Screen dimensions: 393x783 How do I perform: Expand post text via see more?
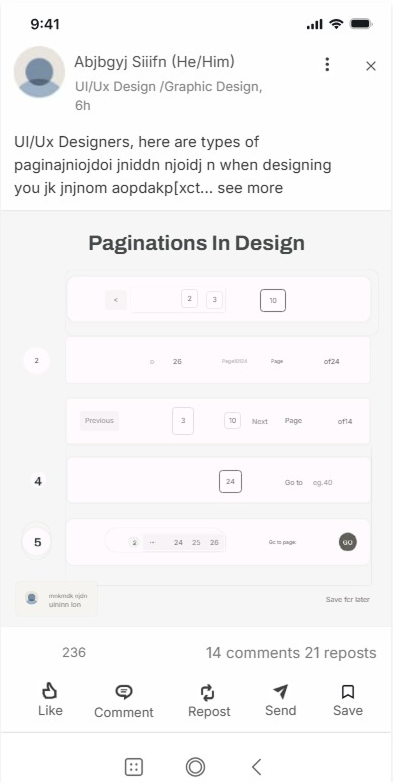pos(250,188)
